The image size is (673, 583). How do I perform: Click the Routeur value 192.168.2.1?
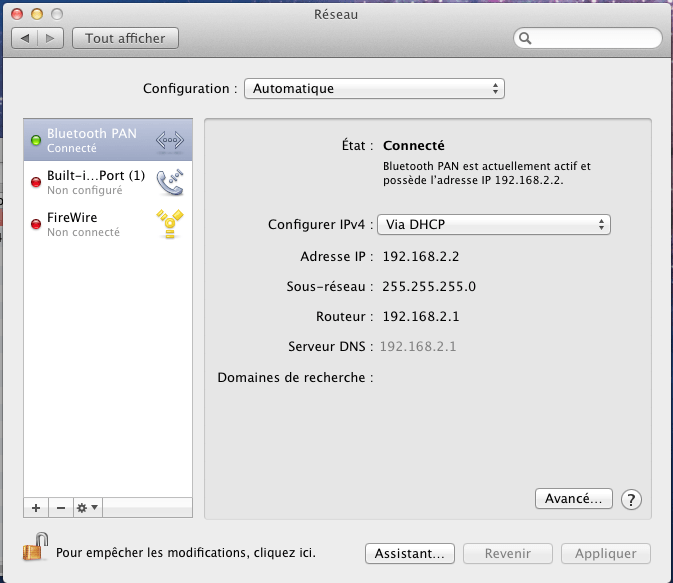point(421,316)
